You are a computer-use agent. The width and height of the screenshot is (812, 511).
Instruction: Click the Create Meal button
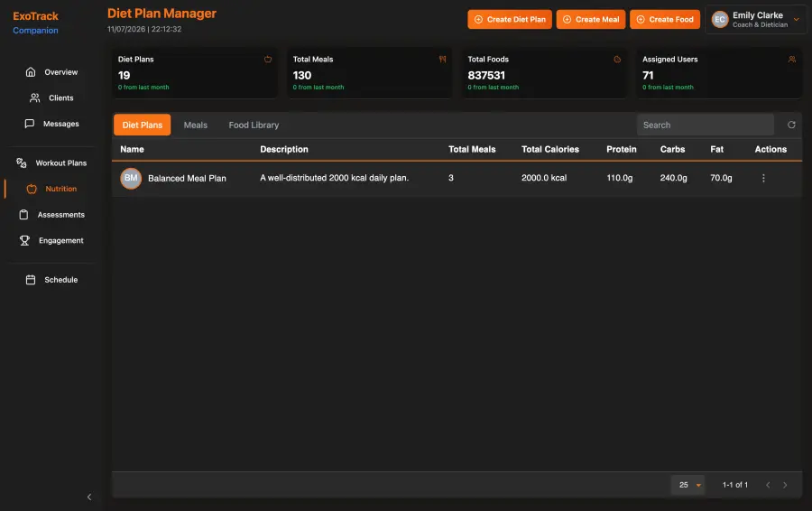tap(591, 19)
